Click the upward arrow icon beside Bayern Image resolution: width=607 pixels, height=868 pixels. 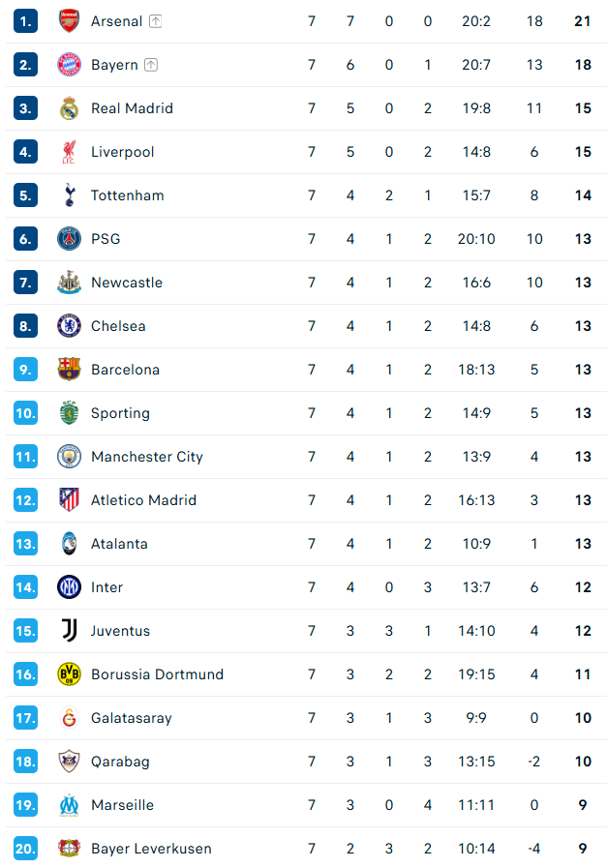150,65
